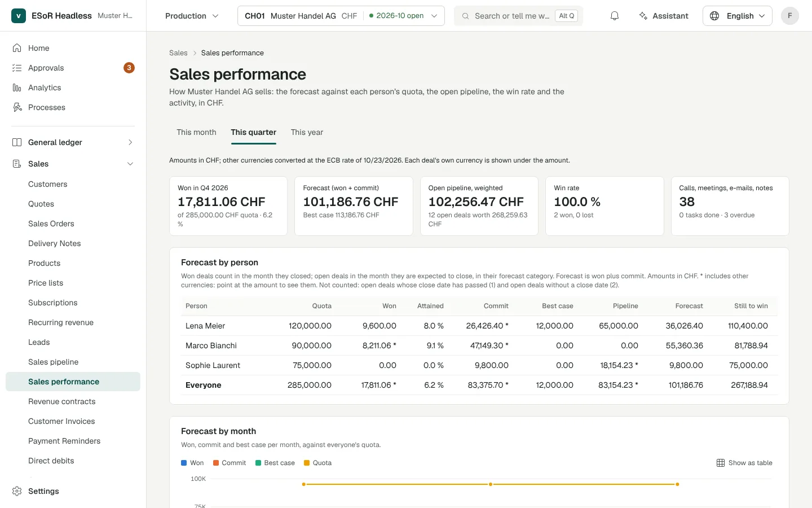Image resolution: width=812 pixels, height=508 pixels.
Task: Click the globe language icon
Action: (714, 16)
